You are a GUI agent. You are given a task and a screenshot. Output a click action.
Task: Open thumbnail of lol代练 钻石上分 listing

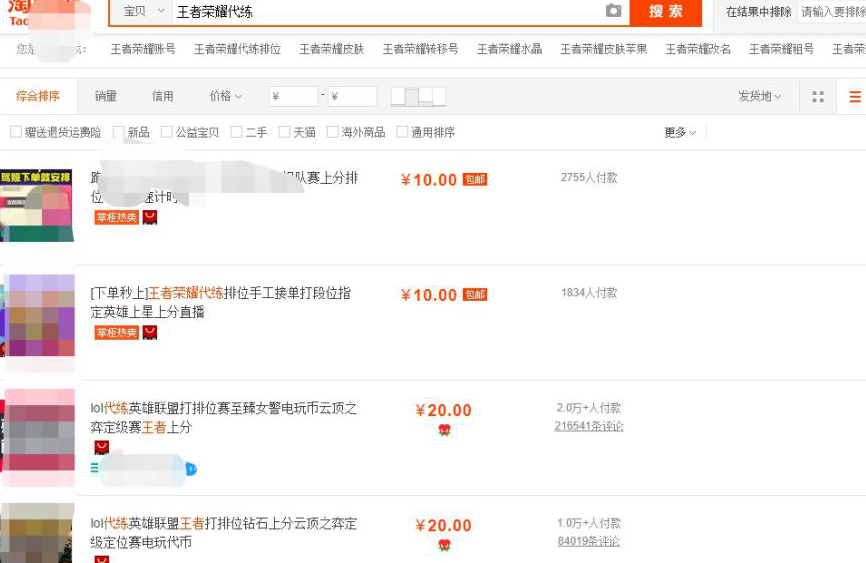[36, 533]
